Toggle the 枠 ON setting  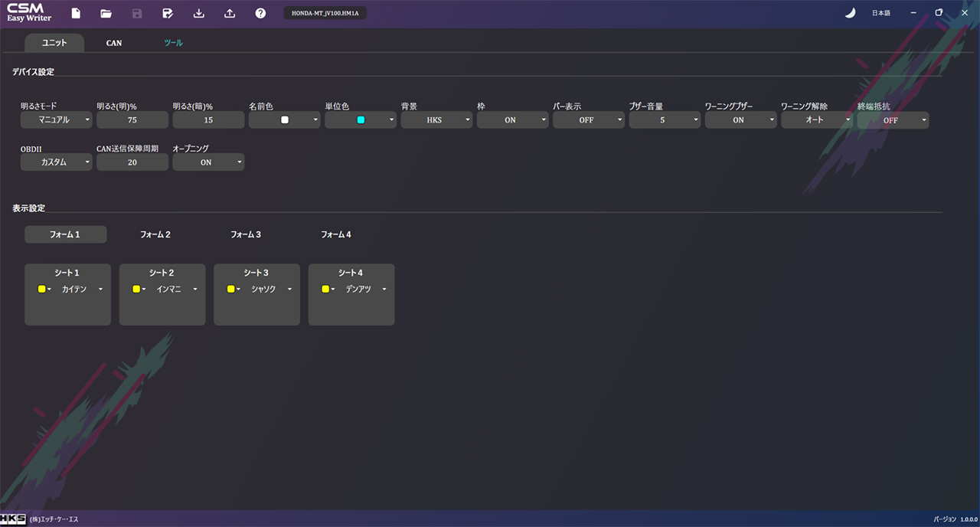click(x=512, y=120)
